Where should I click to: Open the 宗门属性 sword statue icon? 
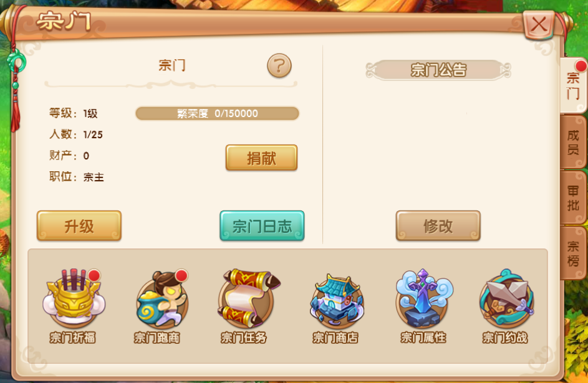pos(424,298)
